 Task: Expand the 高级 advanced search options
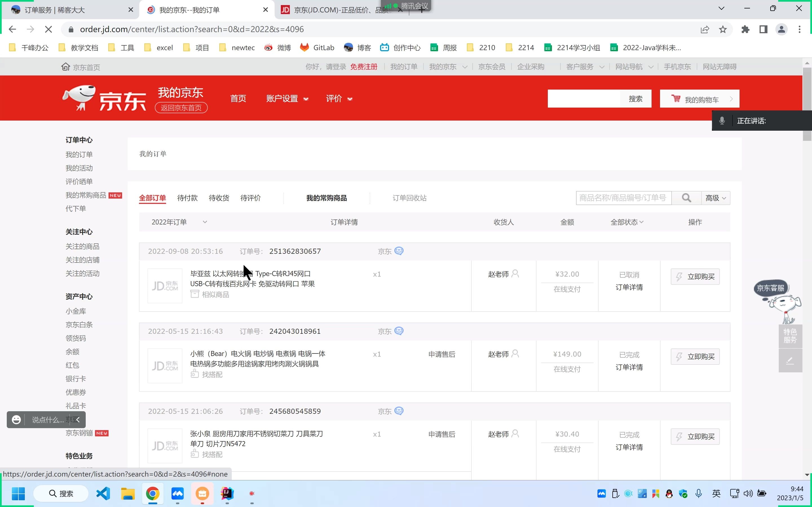pos(715,198)
